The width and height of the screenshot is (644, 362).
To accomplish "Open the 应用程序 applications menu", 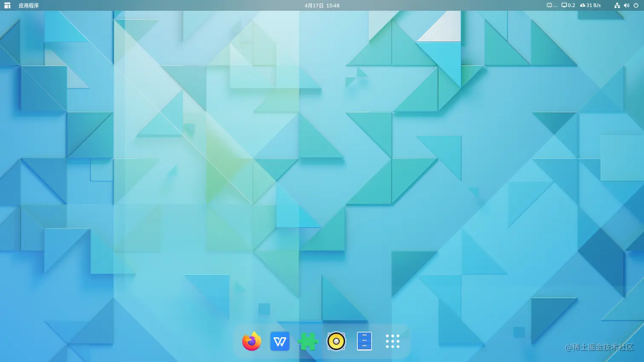I will (27, 6).
